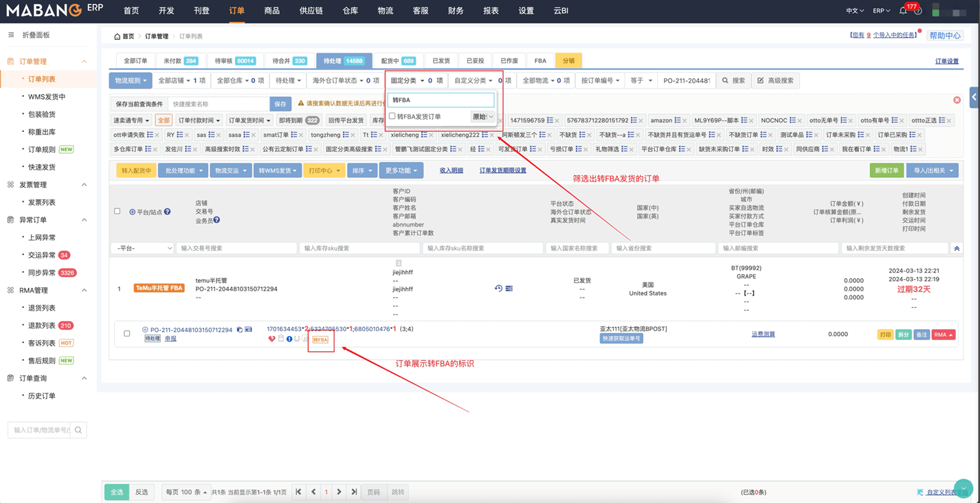Select the checkbox for order PO-211-20448103150712294
Image resolution: width=980 pixels, height=503 pixels.
(x=126, y=334)
